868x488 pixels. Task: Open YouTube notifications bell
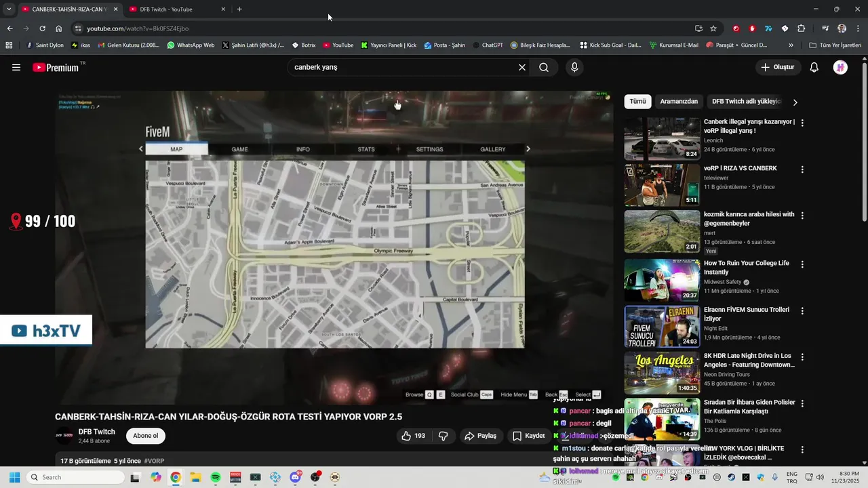(814, 67)
